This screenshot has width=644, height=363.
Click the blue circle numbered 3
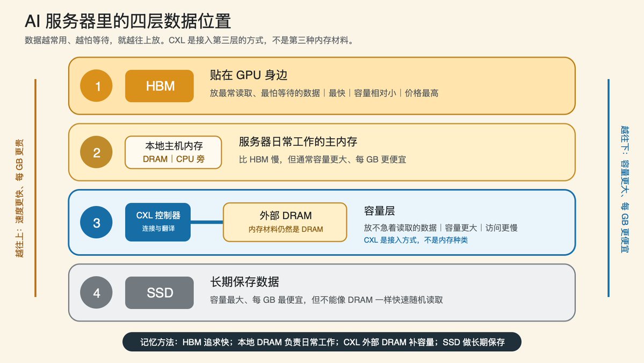click(96, 223)
